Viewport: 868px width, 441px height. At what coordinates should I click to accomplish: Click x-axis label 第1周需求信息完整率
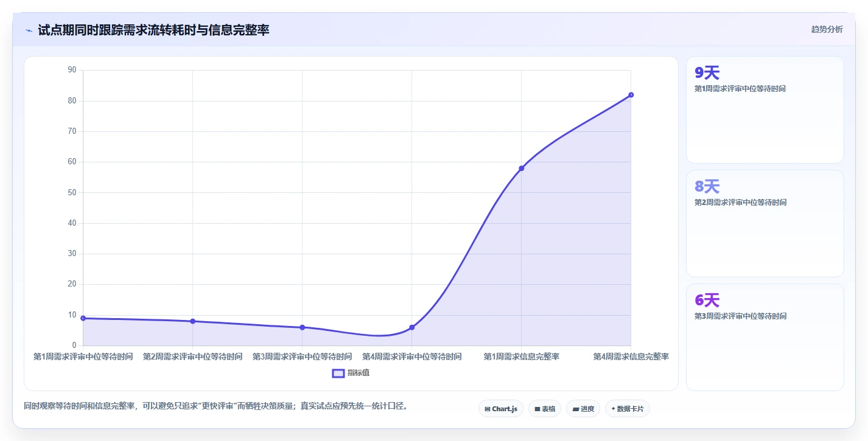(x=522, y=356)
